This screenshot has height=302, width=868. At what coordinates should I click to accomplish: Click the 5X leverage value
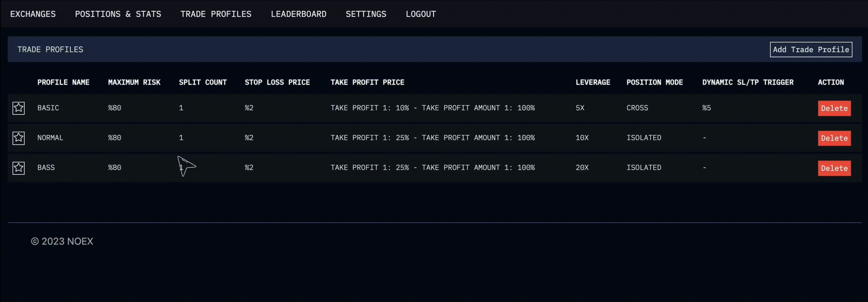[580, 108]
